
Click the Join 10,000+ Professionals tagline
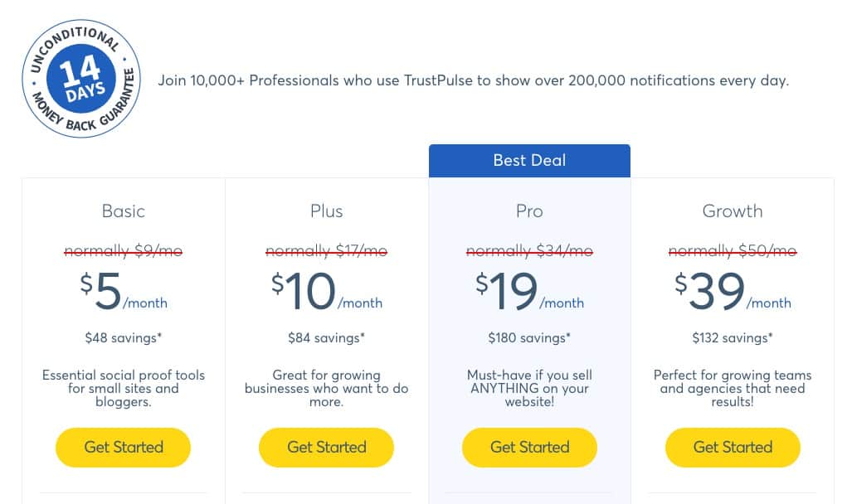473,80
